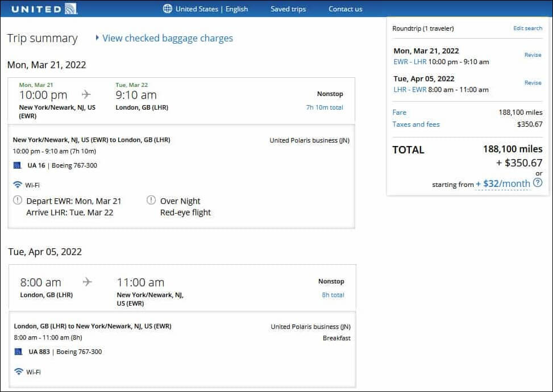Click the LHR - EWR route link
The width and height of the screenshot is (553, 392).
click(410, 90)
